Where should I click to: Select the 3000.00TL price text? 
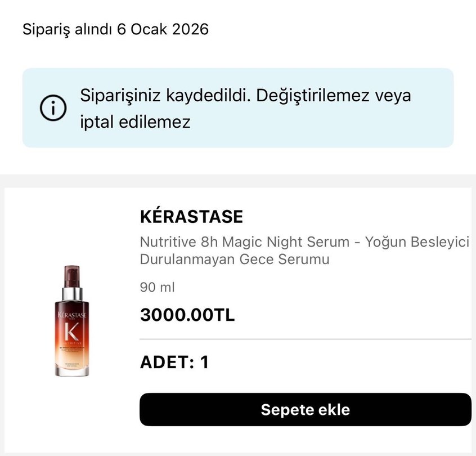pos(187,314)
